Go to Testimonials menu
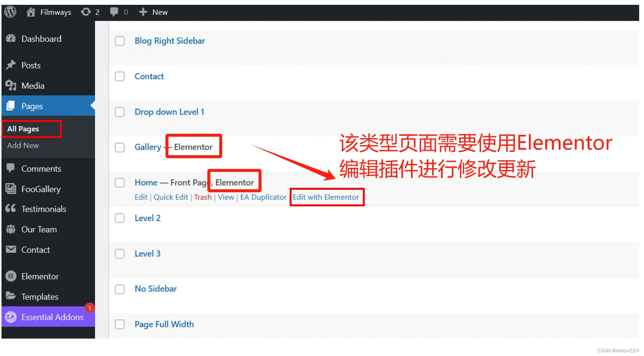644x356 pixels. [48, 209]
